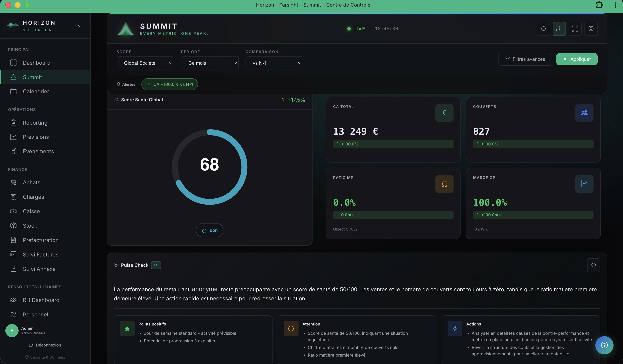Click the extension puzzle icon in title bar
The height and width of the screenshot is (364, 623).
[x=599, y=5]
